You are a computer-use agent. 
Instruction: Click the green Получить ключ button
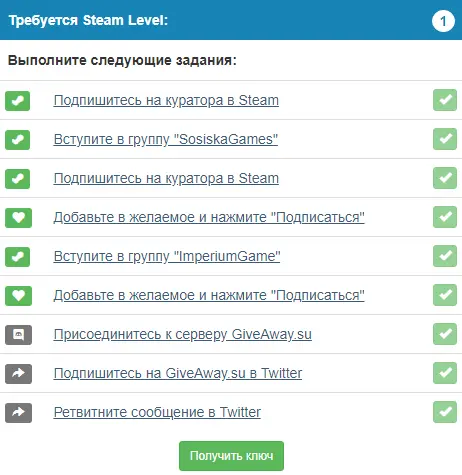click(x=231, y=456)
